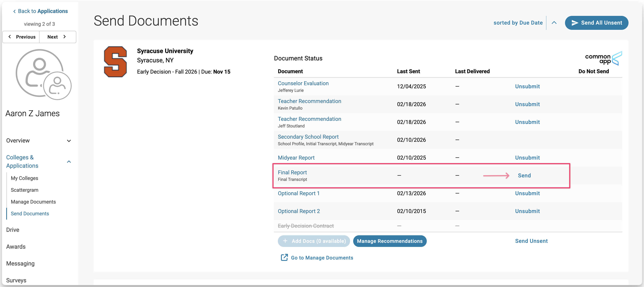Image resolution: width=644 pixels, height=287 pixels.
Task: Click the left arrow on the Previous button
Action: tap(10, 37)
